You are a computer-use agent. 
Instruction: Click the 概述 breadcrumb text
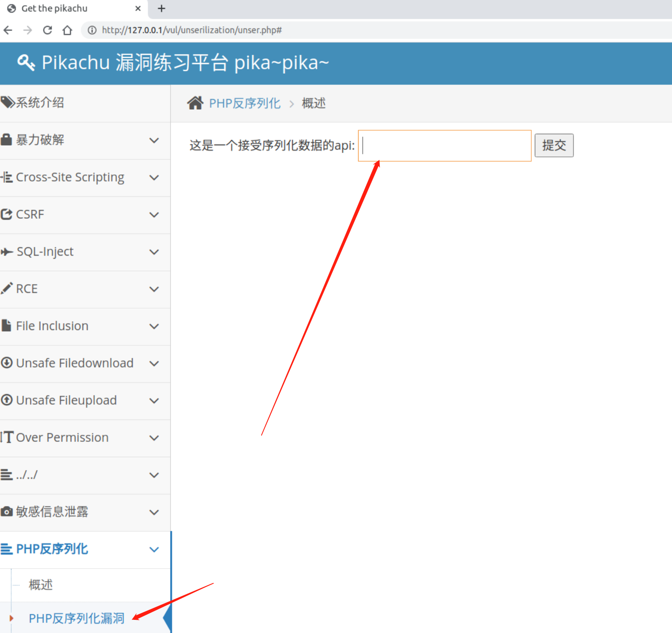[x=314, y=103]
